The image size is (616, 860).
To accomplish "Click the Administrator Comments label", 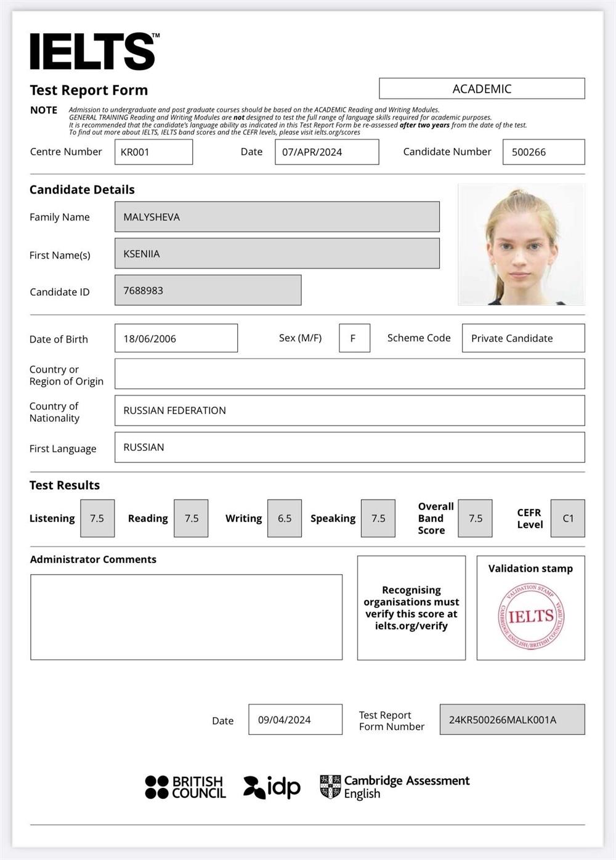I will pos(93,559).
